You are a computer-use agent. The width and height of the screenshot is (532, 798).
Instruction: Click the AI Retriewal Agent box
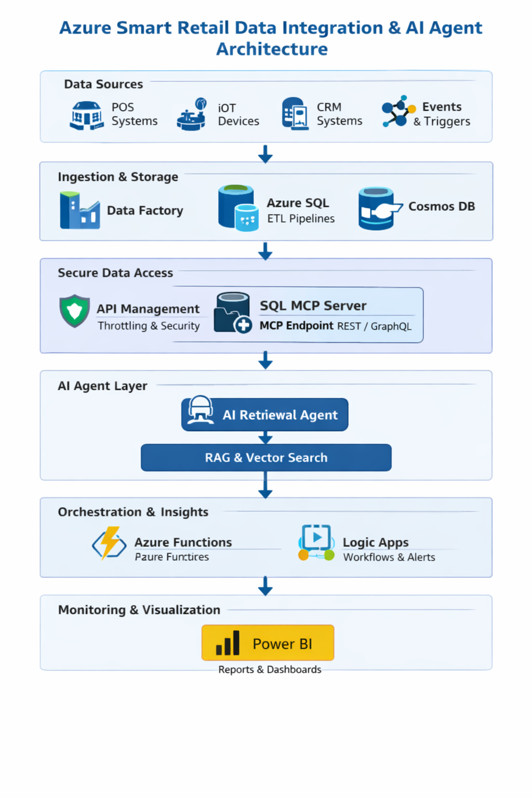tap(264, 415)
